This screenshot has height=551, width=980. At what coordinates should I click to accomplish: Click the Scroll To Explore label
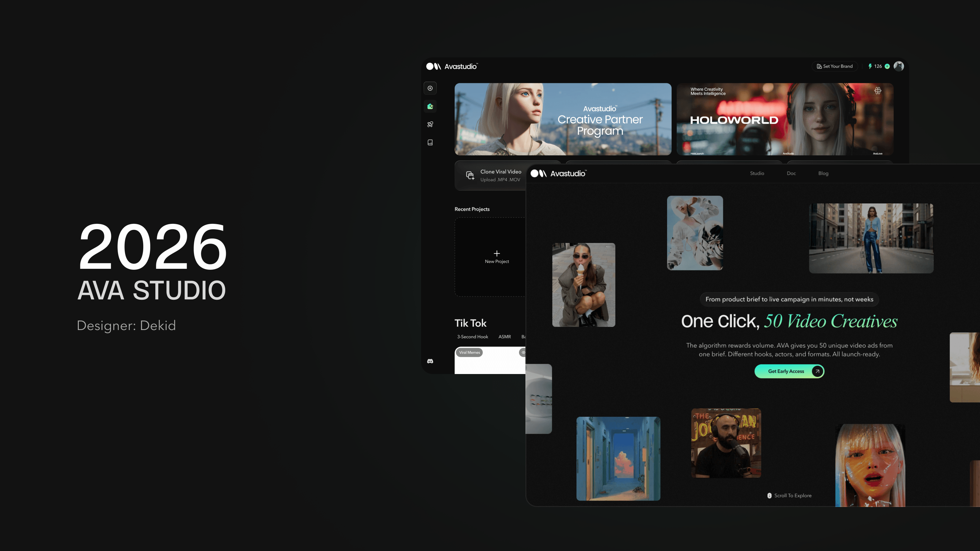click(793, 496)
